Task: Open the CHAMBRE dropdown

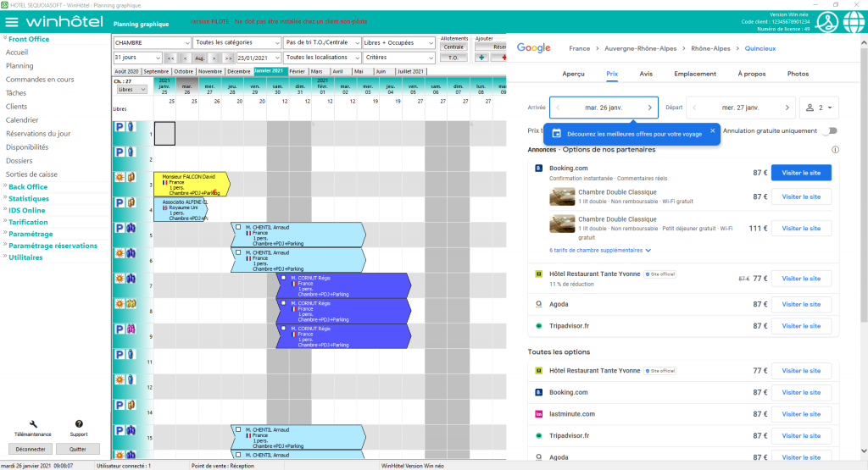Action: (x=151, y=42)
